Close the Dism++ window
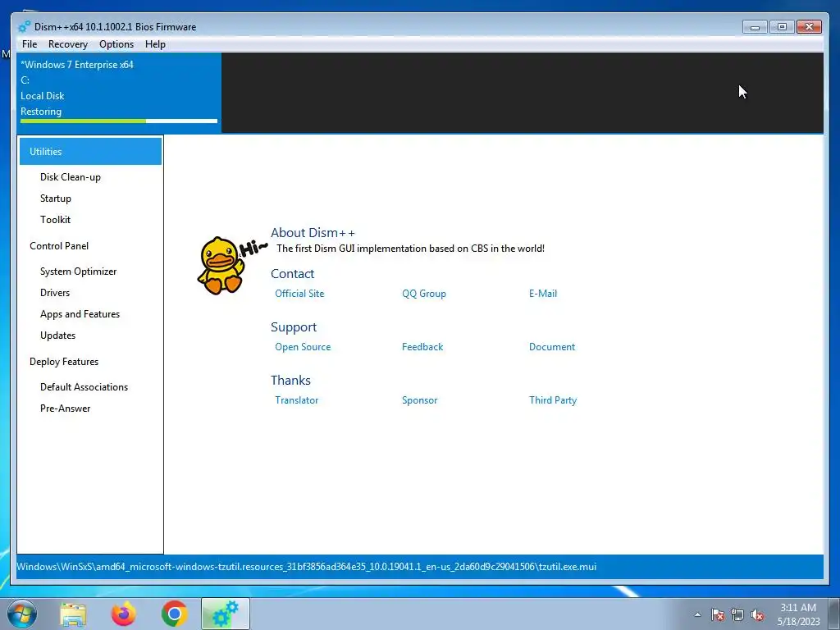 click(x=809, y=27)
